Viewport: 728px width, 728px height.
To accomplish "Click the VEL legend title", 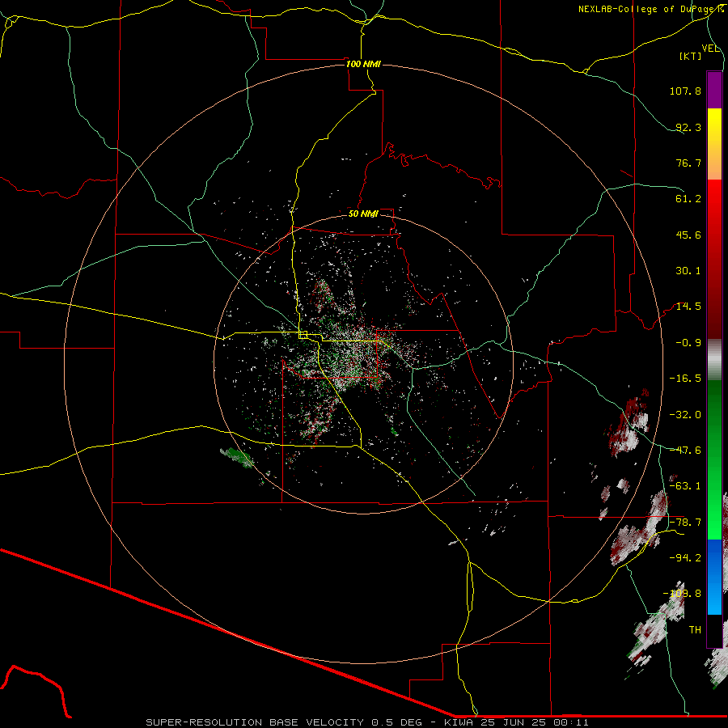I will (x=711, y=49).
